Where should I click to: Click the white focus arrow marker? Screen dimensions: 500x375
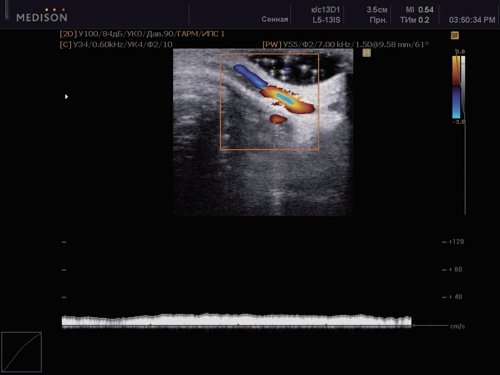(66, 97)
